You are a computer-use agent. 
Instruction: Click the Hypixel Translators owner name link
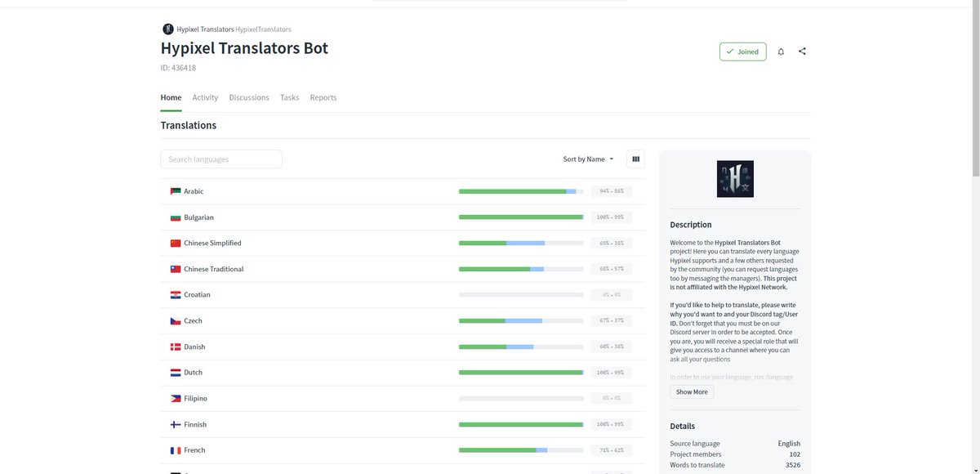click(204, 29)
